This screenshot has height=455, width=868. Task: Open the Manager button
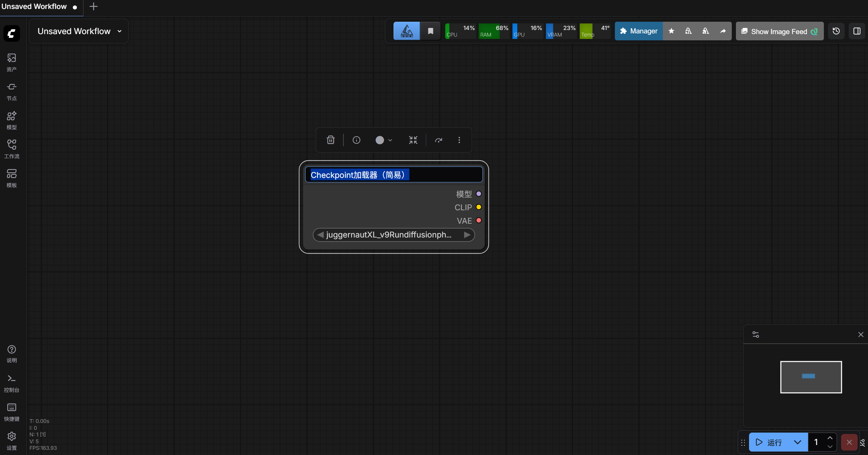point(638,31)
